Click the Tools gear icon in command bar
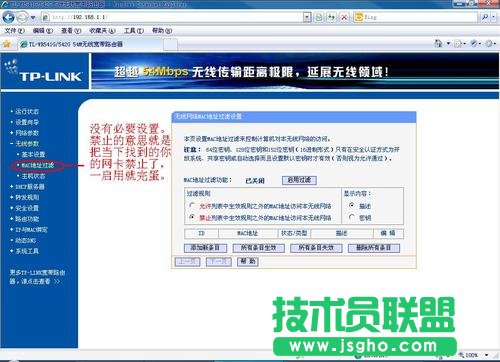 (x=489, y=44)
